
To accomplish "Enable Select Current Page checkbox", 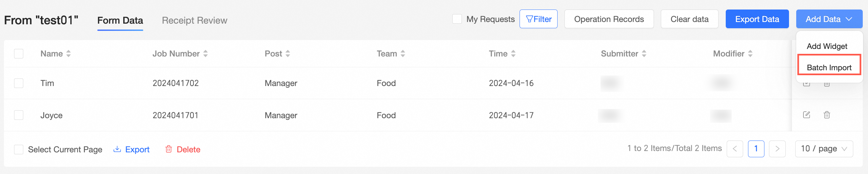I will (19, 149).
